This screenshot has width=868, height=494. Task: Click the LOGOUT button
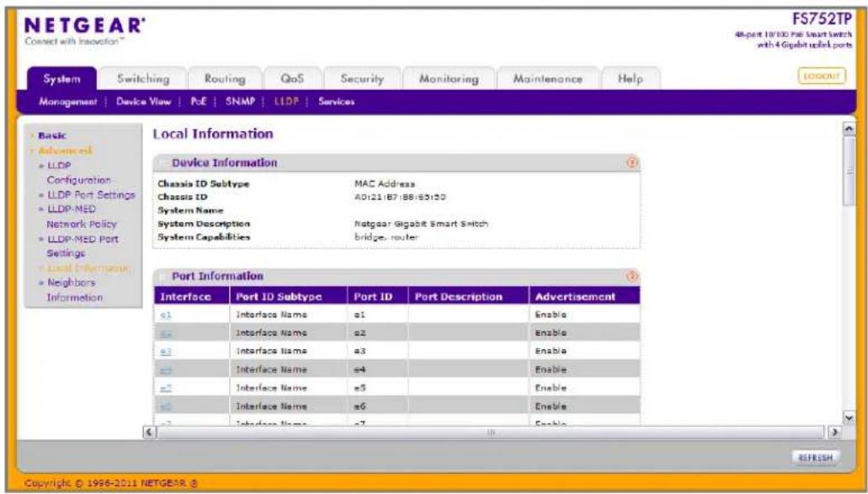822,76
